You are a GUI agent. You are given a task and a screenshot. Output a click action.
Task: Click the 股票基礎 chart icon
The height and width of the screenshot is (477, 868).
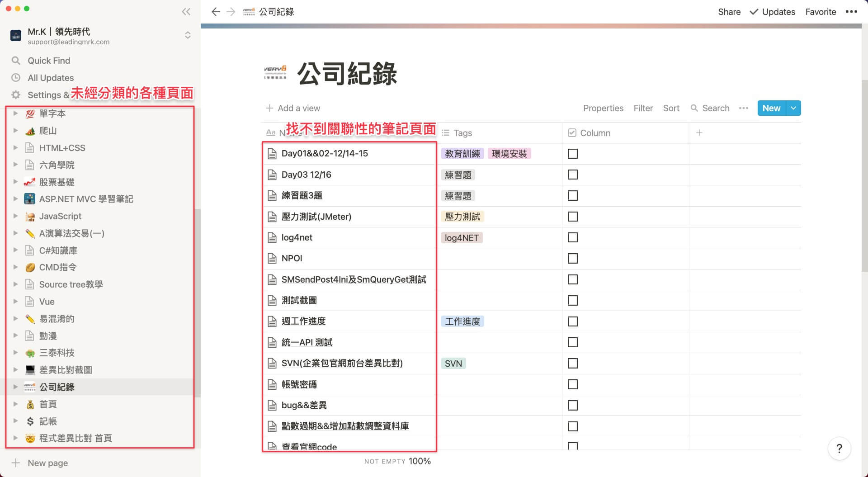30,182
